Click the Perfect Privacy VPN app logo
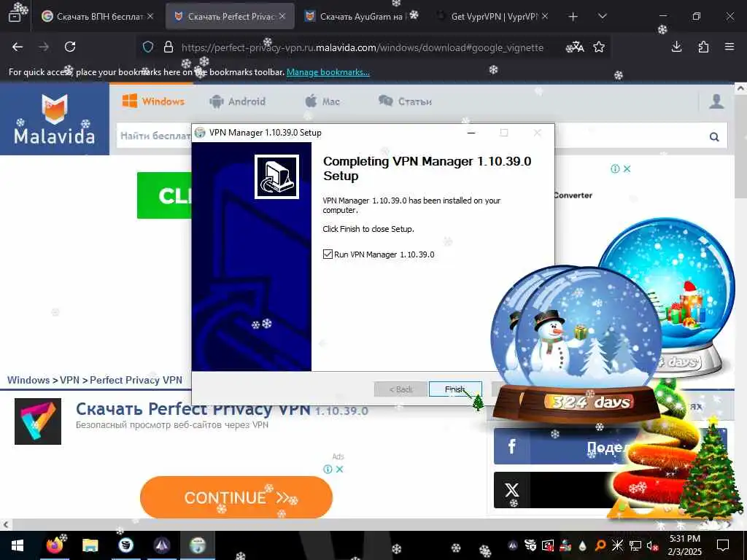This screenshot has width=747, height=560. (x=38, y=421)
